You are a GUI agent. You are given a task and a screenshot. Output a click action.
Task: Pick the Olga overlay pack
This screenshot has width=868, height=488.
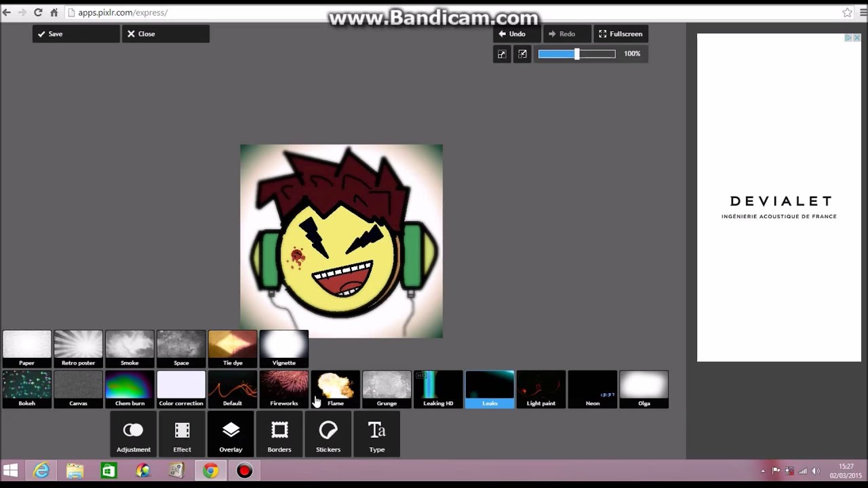pos(644,390)
